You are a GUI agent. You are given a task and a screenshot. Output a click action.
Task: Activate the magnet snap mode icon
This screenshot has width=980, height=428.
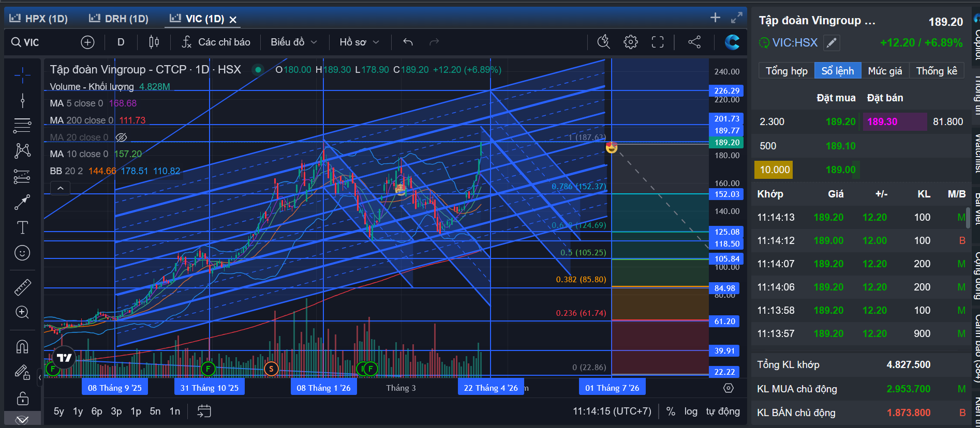click(x=22, y=346)
